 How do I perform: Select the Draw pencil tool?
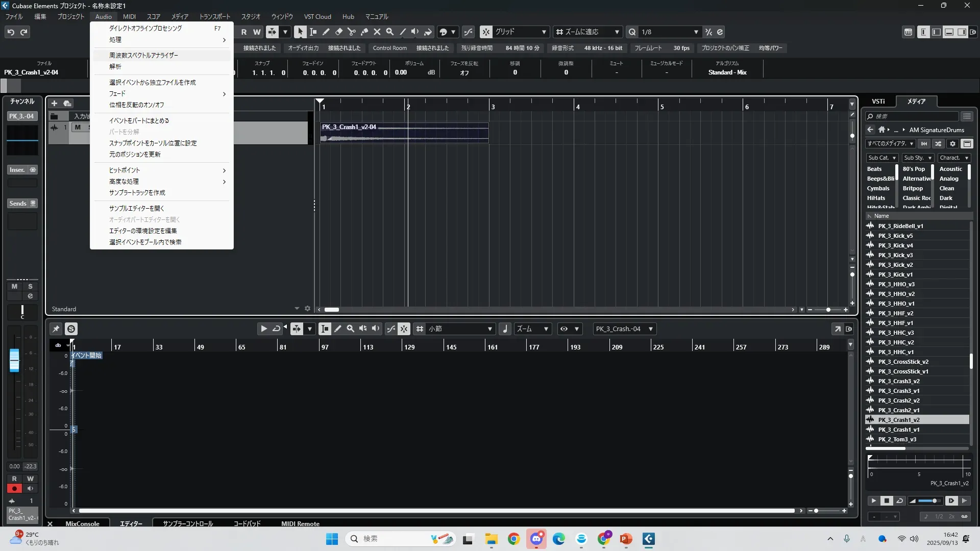coord(326,32)
